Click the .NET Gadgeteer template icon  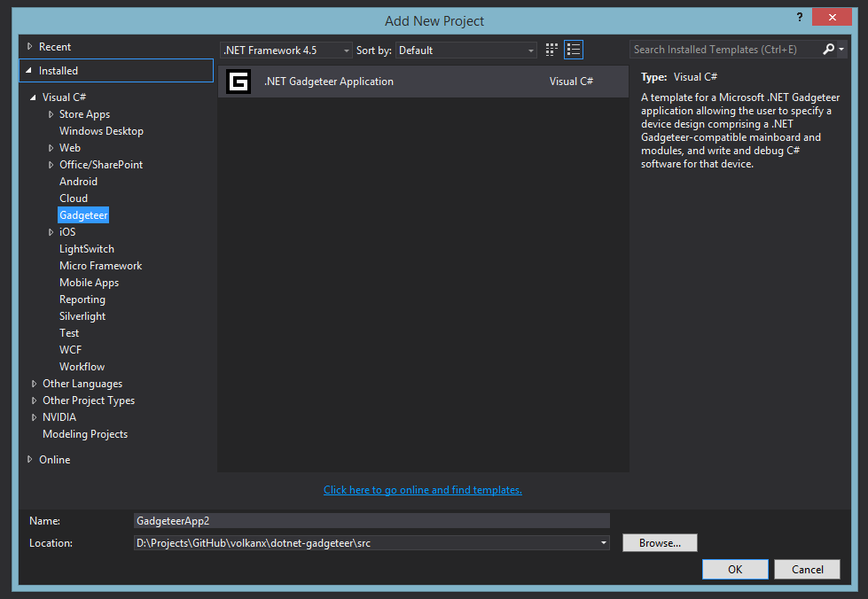(x=238, y=81)
